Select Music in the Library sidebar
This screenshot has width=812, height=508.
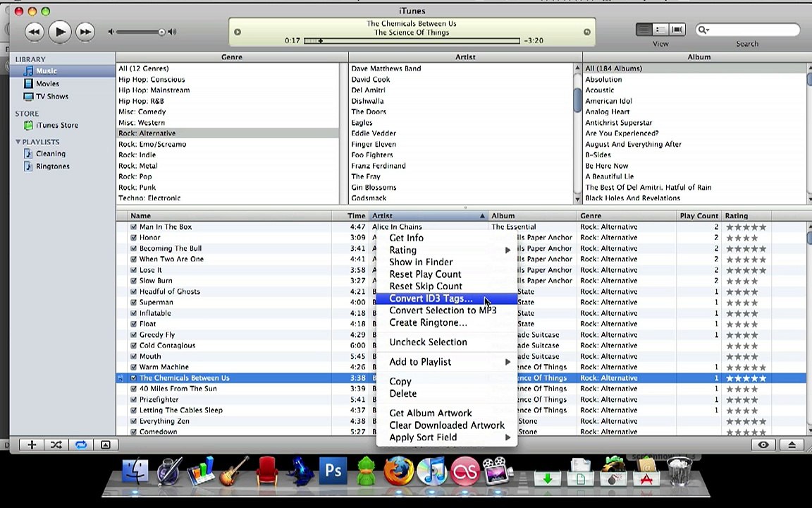click(62, 71)
